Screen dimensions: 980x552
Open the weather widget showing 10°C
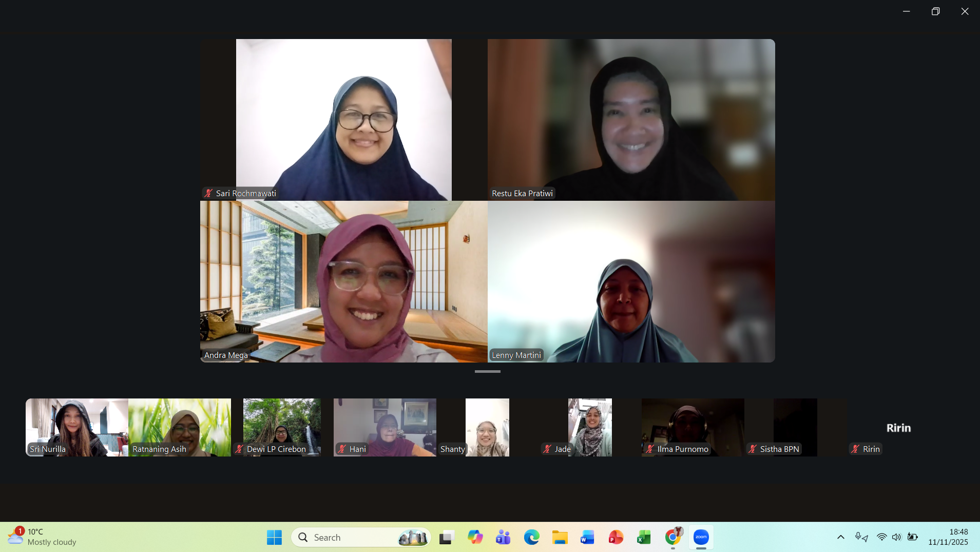pos(42,537)
